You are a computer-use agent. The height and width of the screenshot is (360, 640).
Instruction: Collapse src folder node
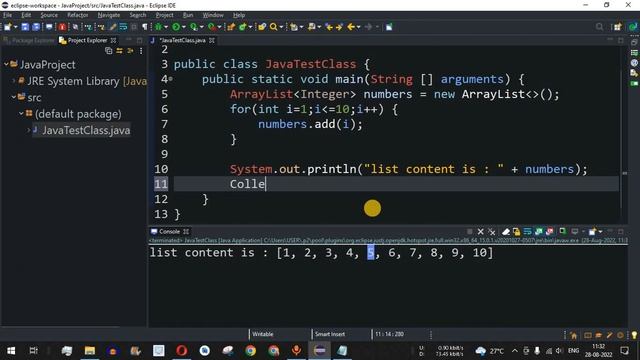13,97
